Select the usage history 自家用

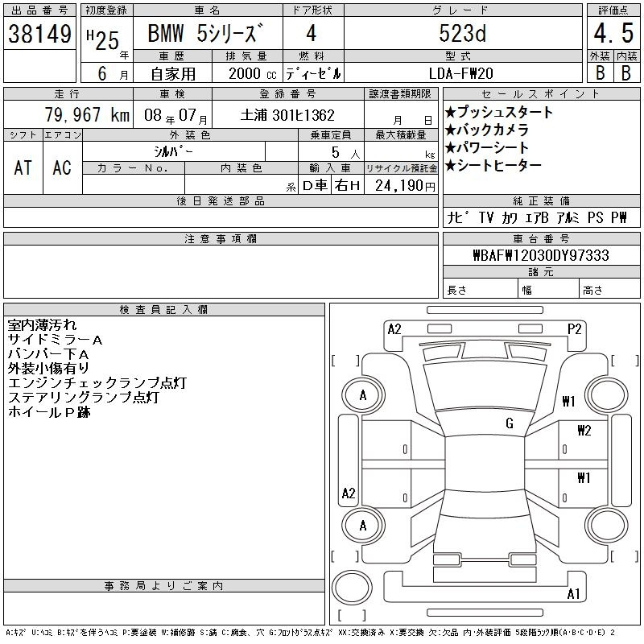(173, 74)
